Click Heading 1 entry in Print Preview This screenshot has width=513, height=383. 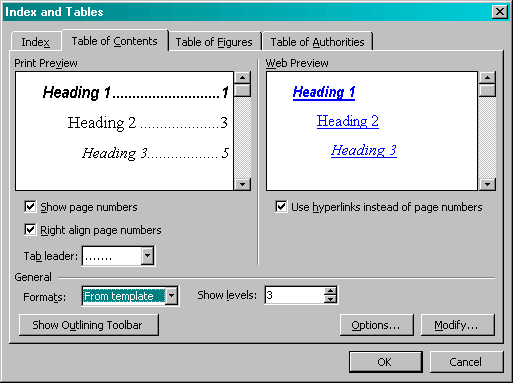[136, 92]
